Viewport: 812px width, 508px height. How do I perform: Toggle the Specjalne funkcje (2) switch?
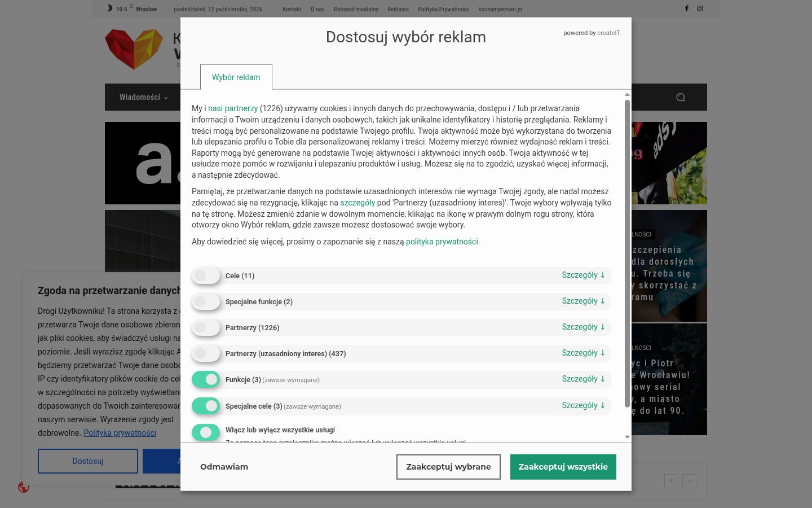206,301
